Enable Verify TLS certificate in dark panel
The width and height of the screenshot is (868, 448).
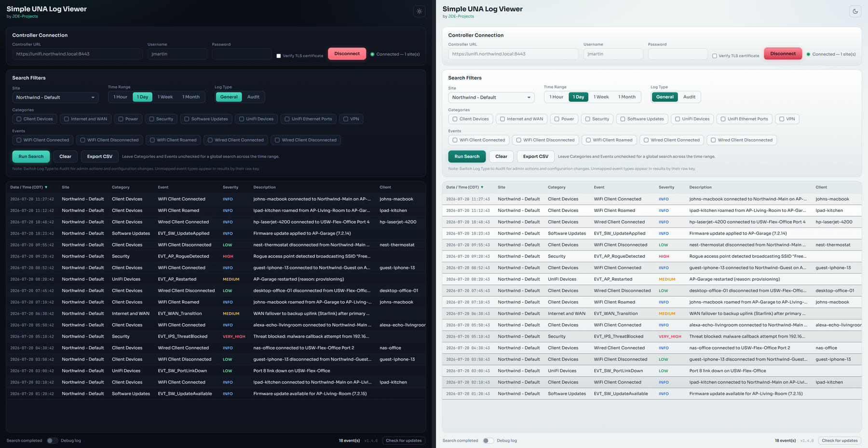coord(279,56)
